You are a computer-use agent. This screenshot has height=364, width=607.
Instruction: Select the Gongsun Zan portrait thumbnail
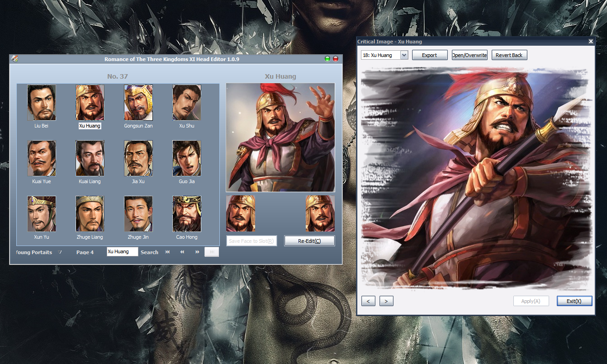tap(138, 103)
